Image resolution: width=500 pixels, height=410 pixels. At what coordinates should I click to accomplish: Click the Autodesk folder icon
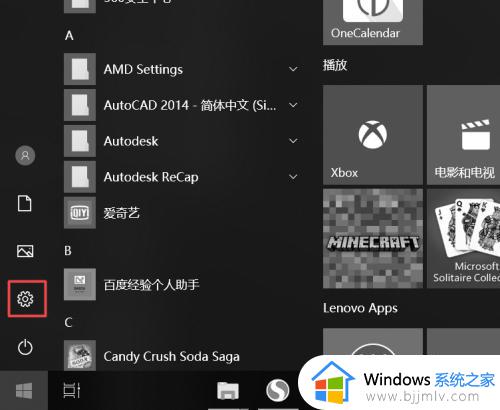80,141
